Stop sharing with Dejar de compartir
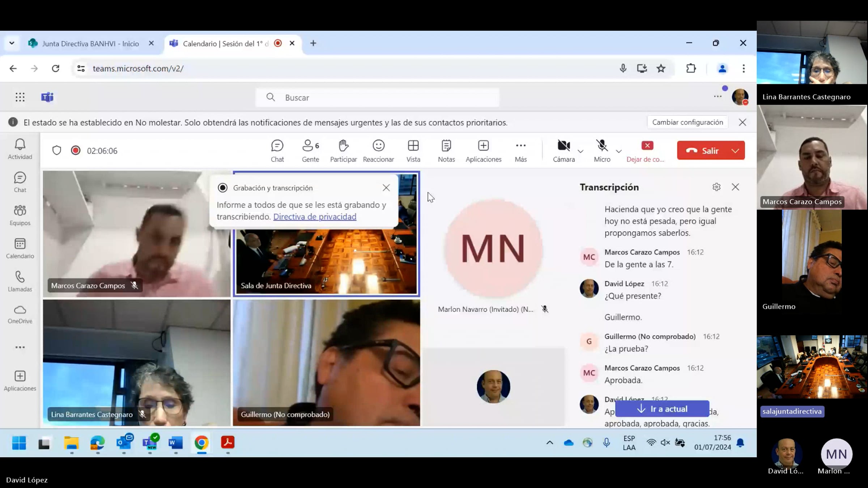Screen dimensions: 868x488 (x=646, y=151)
